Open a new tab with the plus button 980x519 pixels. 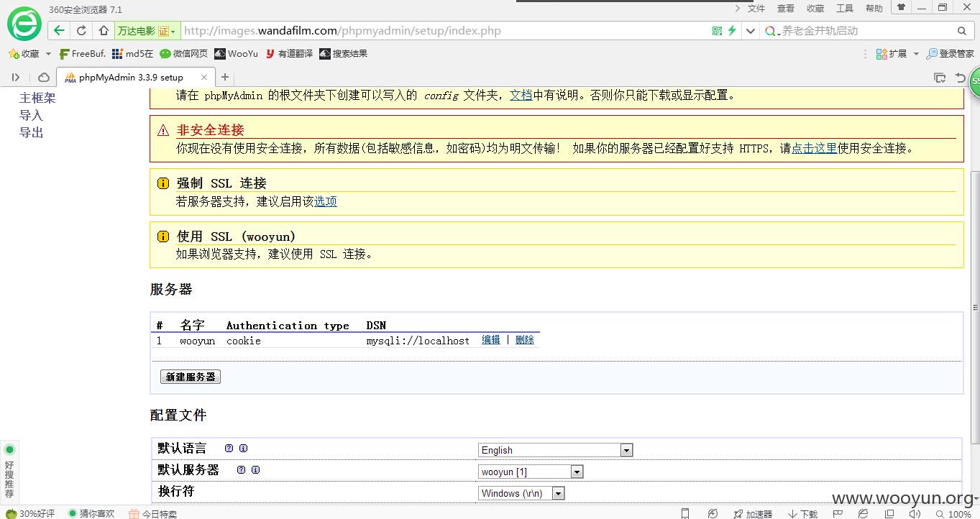point(225,77)
